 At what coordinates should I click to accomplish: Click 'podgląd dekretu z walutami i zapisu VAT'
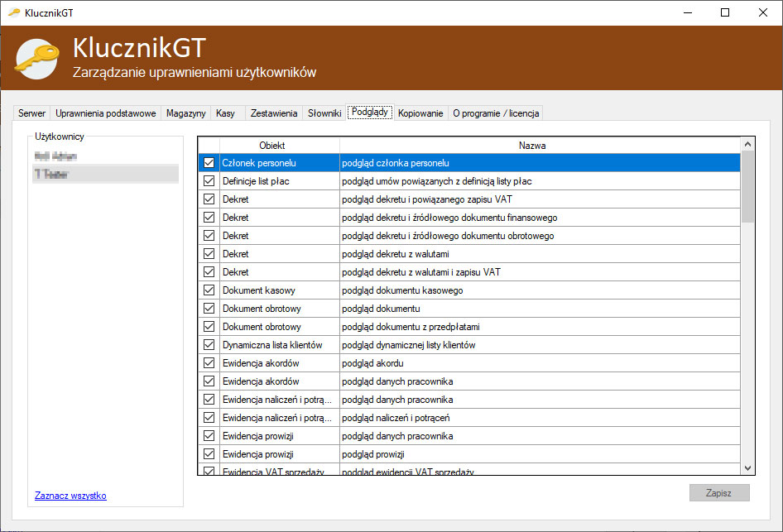(x=540, y=272)
